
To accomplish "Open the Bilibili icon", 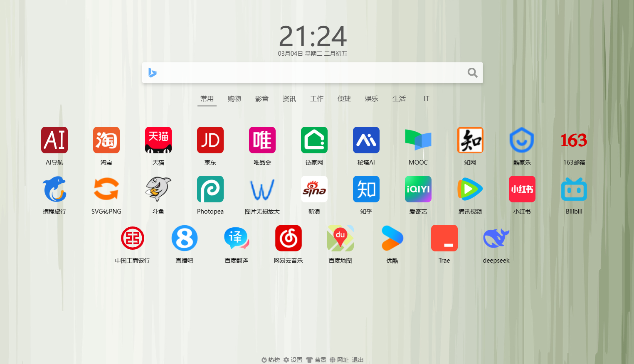I will 574,189.
